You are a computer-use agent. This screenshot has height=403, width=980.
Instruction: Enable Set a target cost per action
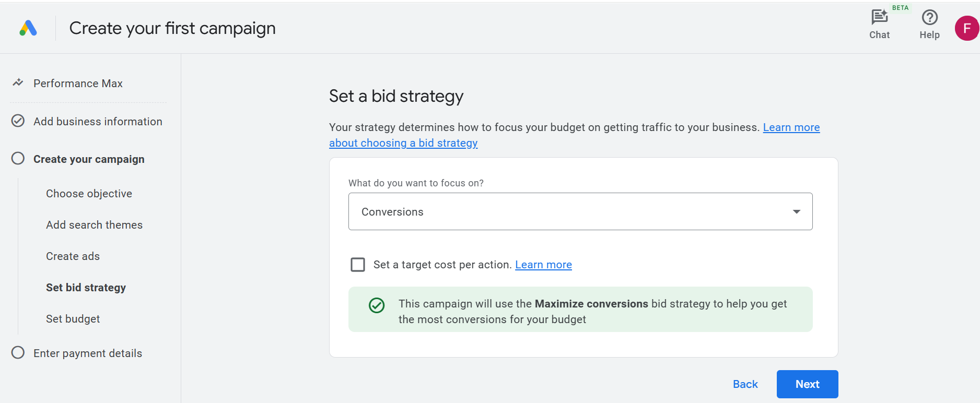pos(358,265)
